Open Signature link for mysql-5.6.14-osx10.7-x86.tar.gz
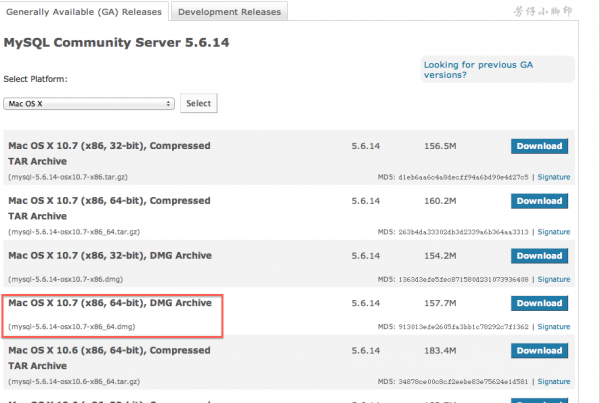Image resolution: width=600 pixels, height=403 pixels. (554, 177)
